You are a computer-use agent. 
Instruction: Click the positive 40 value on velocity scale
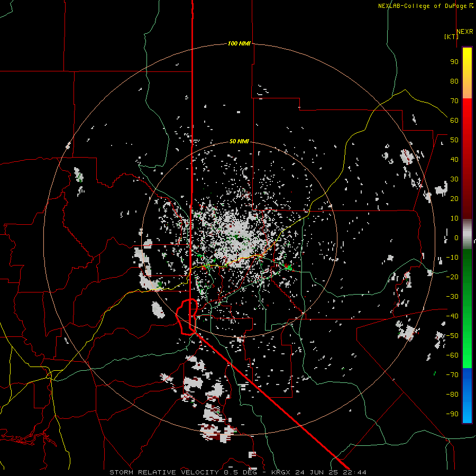click(x=454, y=159)
